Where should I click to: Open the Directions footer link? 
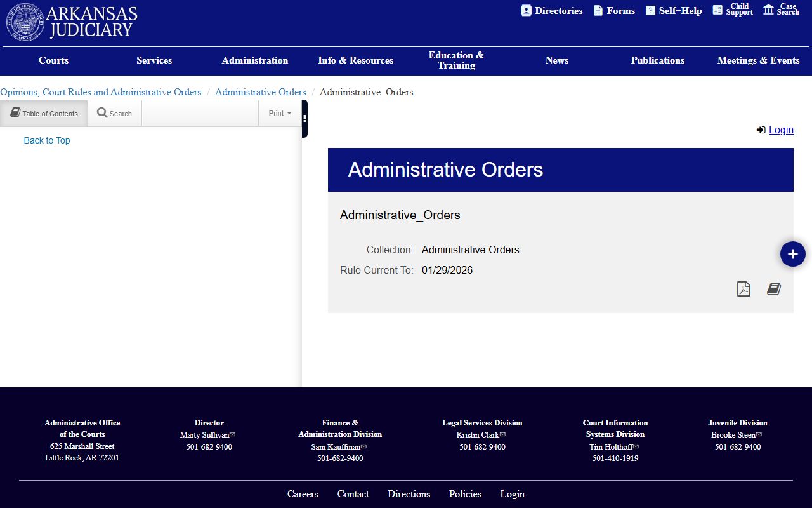[x=409, y=494]
